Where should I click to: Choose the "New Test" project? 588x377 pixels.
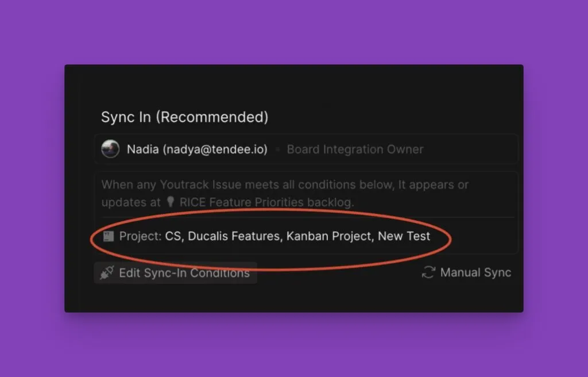click(404, 236)
